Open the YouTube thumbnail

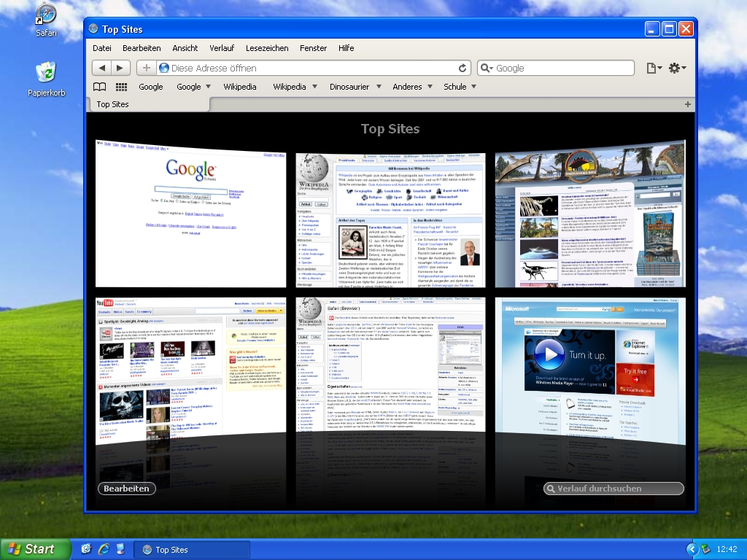190,371
